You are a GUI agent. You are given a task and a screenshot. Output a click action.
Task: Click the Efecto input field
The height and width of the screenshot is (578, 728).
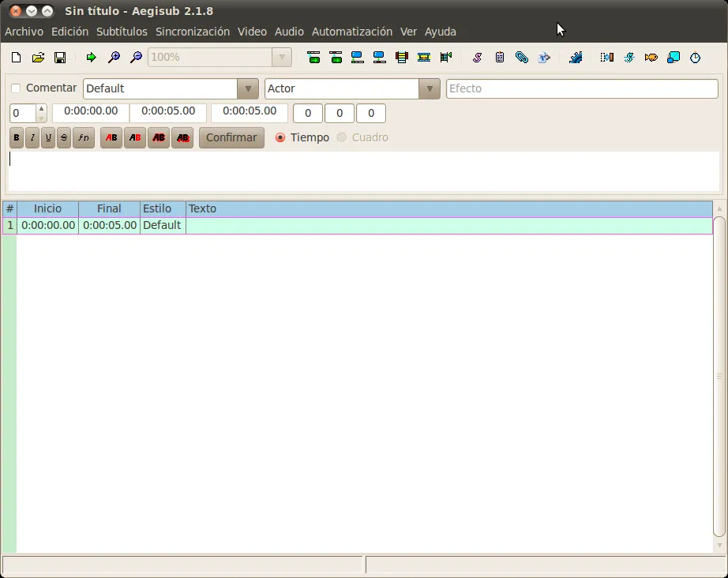[582, 88]
